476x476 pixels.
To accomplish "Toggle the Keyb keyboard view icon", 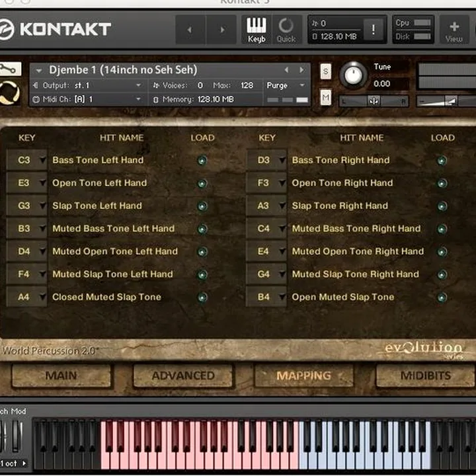I will [257, 30].
